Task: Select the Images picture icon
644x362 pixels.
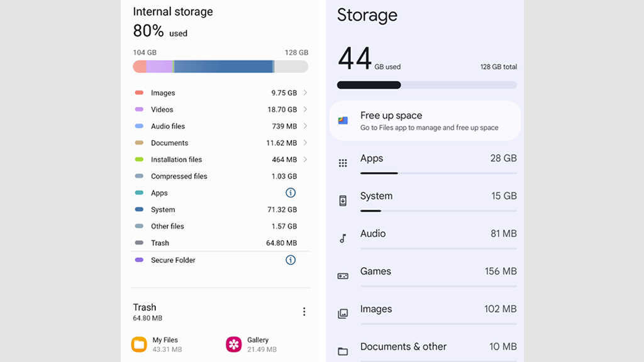Action: pos(343,313)
